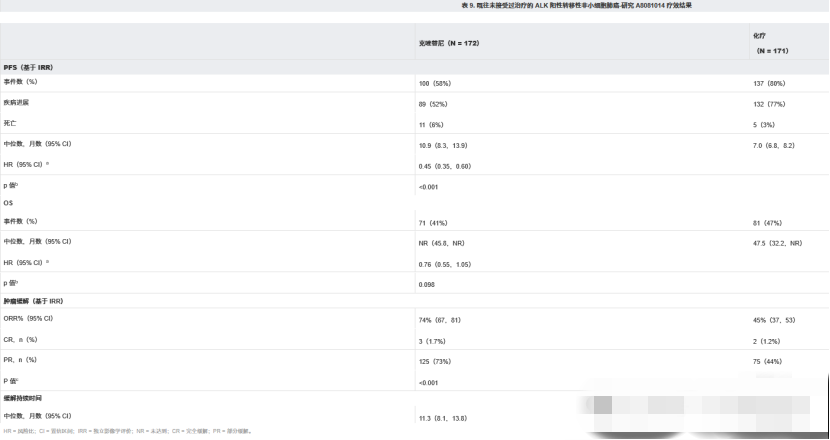The image size is (830, 440).
Task: Click the table title for study A8081014
Action: click(x=576, y=6)
